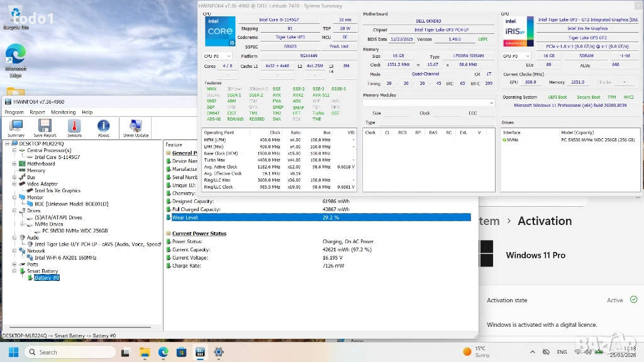Select PC SN530 NVMe WDC 256GB drive
Viewport: 644px width, 362px height.
74,231
